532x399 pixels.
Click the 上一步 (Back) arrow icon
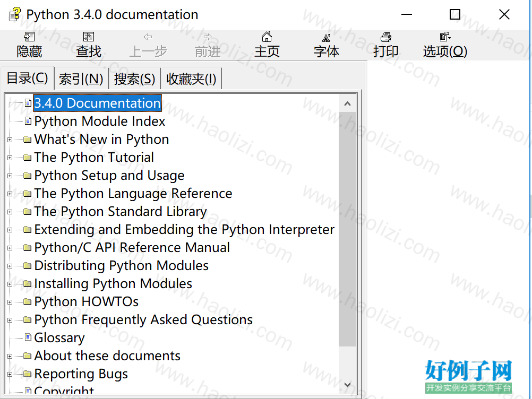tap(148, 37)
